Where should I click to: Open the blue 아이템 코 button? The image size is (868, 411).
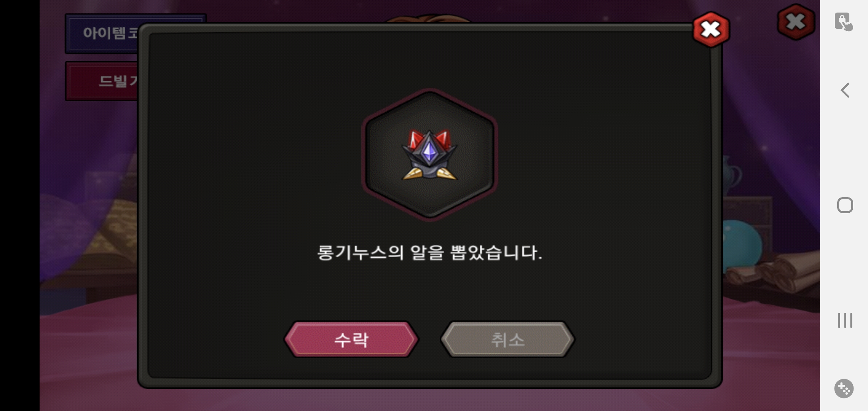click(x=102, y=33)
